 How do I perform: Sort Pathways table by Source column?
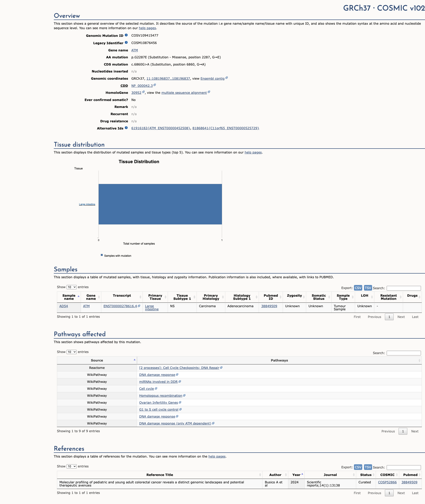click(97, 361)
